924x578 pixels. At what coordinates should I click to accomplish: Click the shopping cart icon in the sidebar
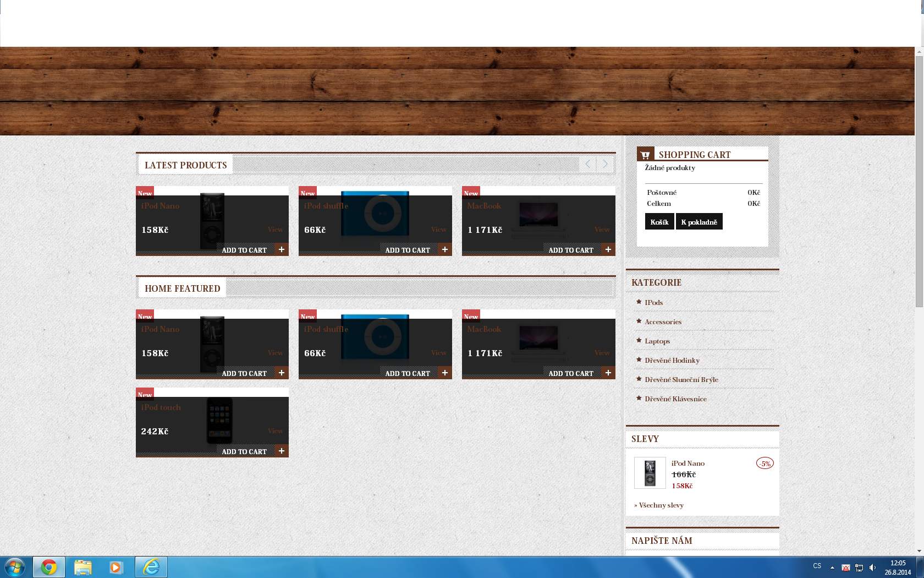645,154
